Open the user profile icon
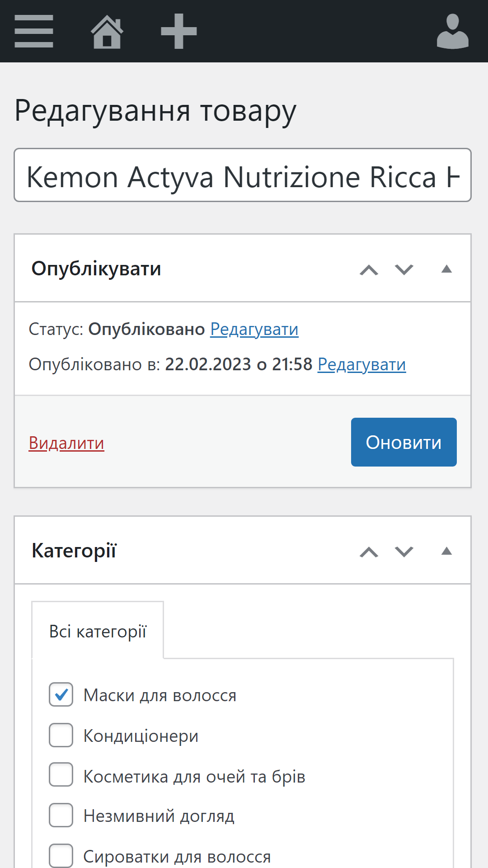Viewport: 488px width, 868px height. [452, 31]
